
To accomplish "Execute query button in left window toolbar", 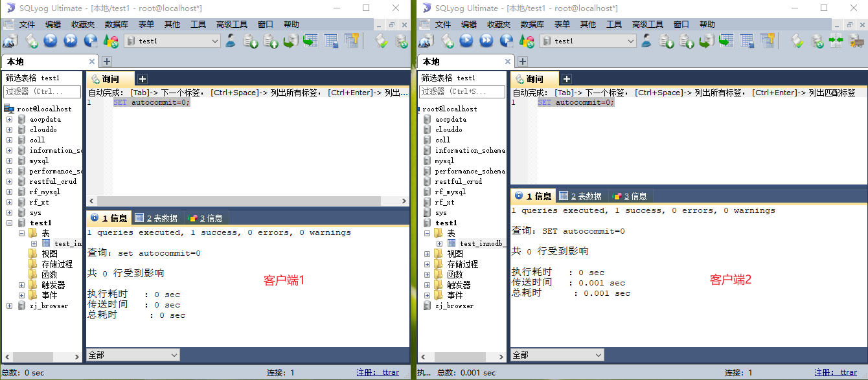I will [51, 41].
